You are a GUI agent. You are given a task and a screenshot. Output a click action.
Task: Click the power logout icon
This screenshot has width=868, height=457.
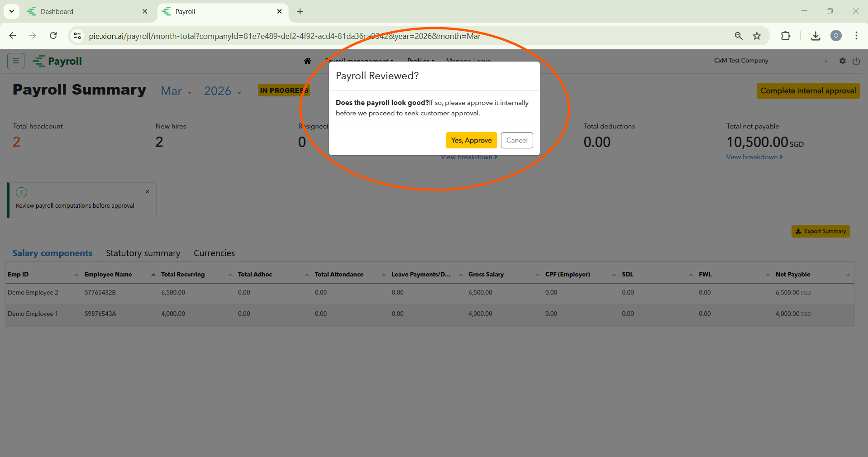click(x=856, y=62)
